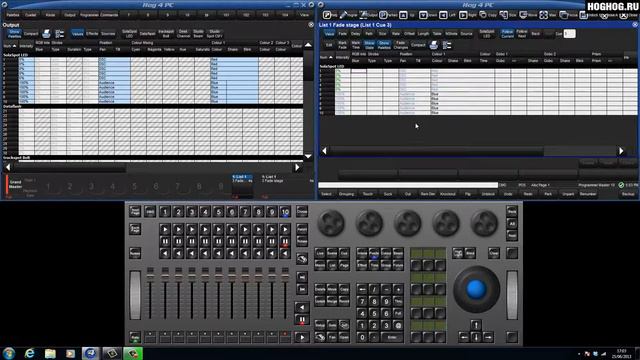Switch to the Path tab in the cue editor
The height and width of the screenshot is (360, 640).
(x=369, y=34)
